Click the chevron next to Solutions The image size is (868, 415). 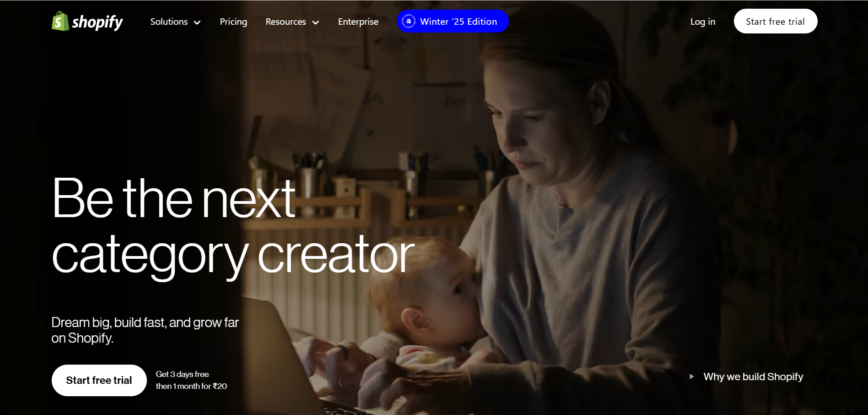pyautogui.click(x=197, y=22)
